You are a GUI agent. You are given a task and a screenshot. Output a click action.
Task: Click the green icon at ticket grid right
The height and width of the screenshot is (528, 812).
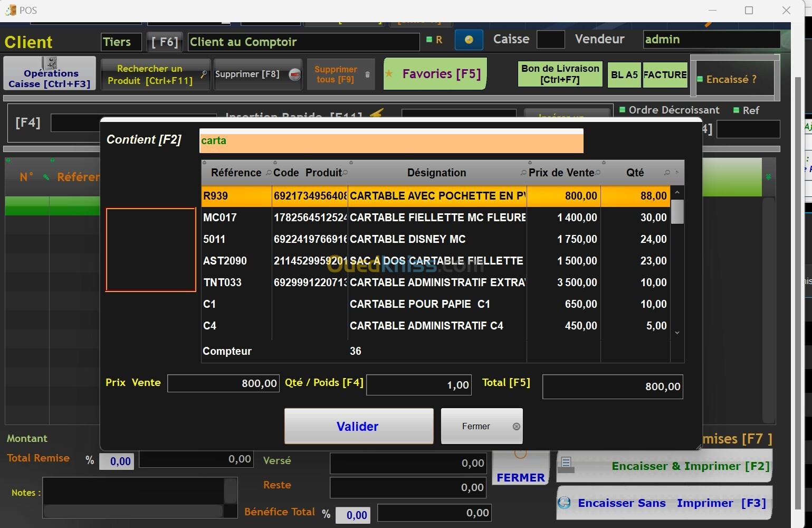point(768,177)
